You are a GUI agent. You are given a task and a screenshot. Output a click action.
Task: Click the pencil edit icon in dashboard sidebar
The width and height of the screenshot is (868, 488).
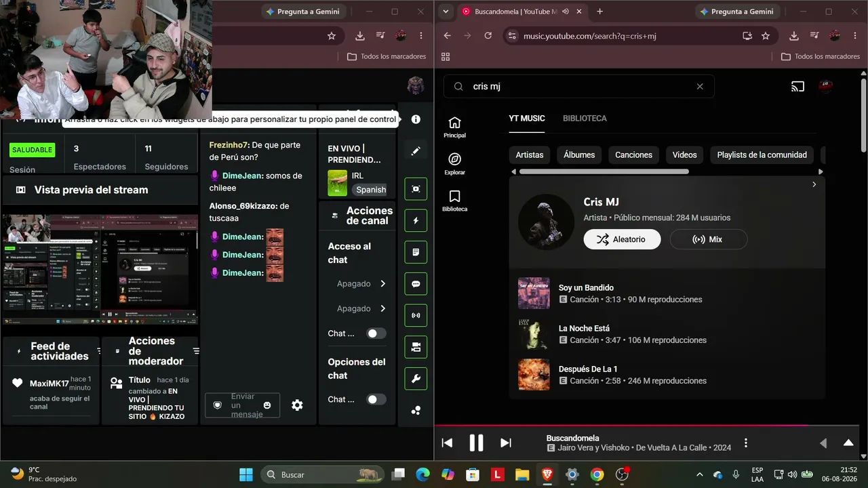pos(416,150)
